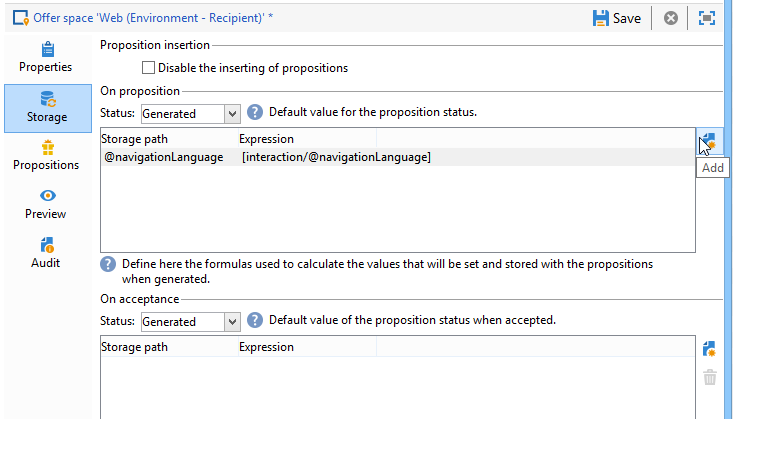This screenshot has height=454, width=764.
Task: Select the Storage tab
Action: (x=46, y=106)
